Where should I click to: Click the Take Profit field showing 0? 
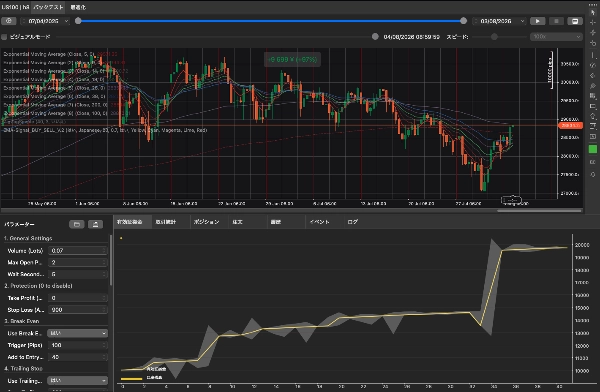tap(78, 298)
